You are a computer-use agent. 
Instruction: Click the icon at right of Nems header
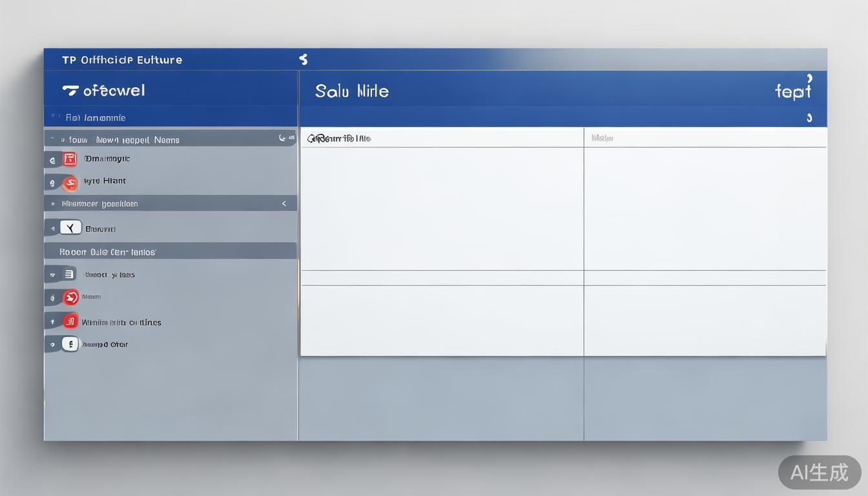282,138
